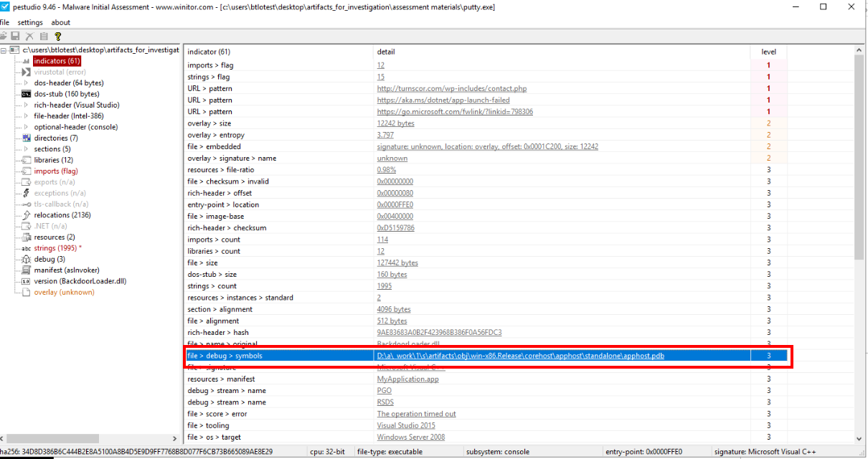Image resolution: width=868 pixels, height=459 pixels.
Task: Expand the file-header tree arrow
Action: click(27, 116)
